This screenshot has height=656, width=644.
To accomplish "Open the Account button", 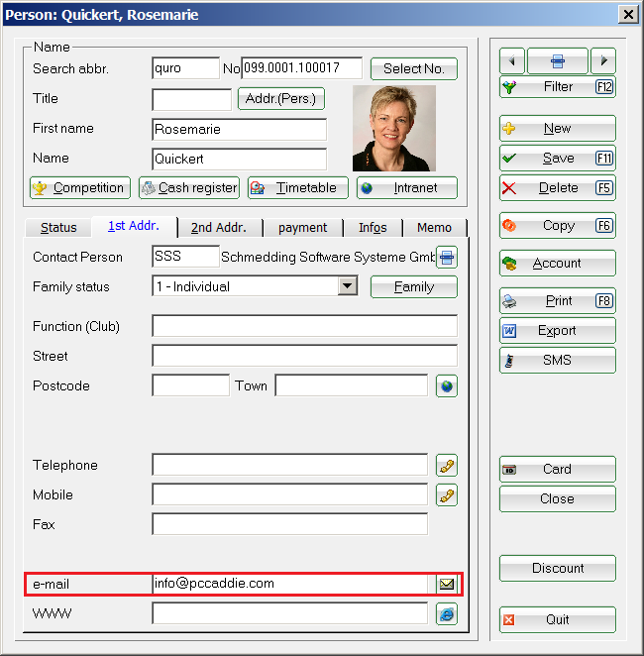I will point(558,264).
